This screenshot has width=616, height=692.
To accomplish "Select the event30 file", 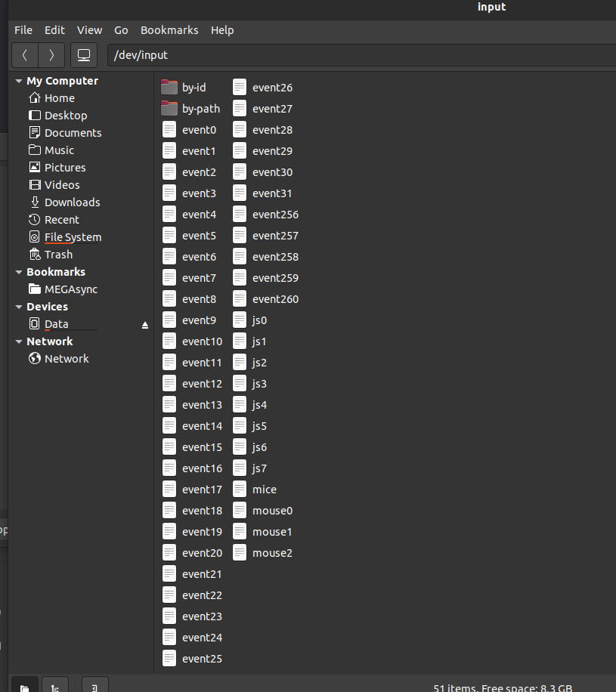I will click(x=263, y=172).
